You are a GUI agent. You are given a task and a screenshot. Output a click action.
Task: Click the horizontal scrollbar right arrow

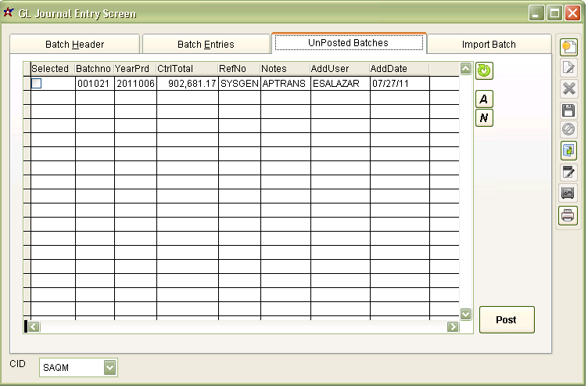coord(453,326)
